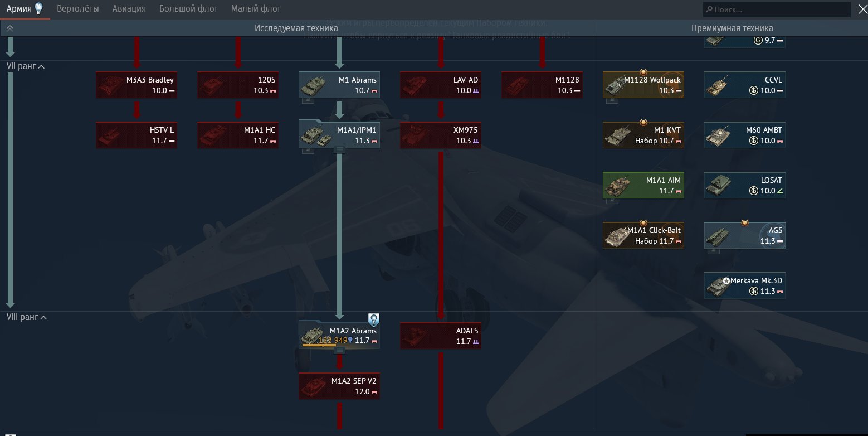
Task: Collapse all ranks with double-chevron
Action: [x=9, y=28]
